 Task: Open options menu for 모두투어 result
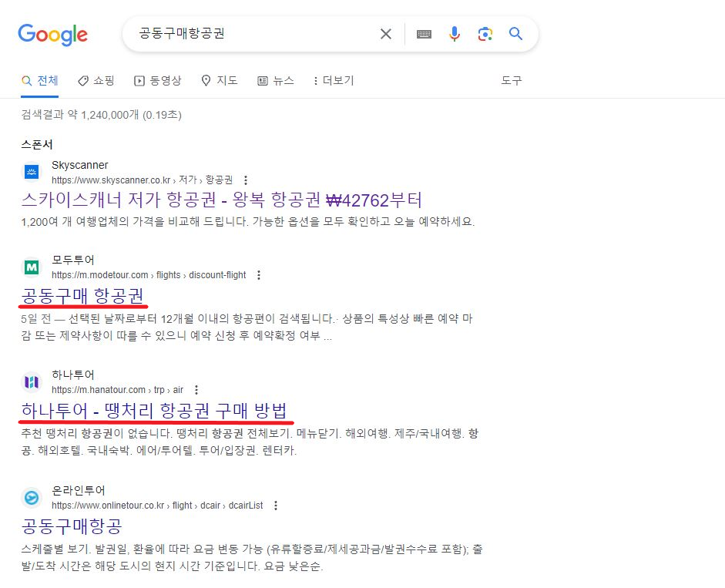click(x=259, y=275)
